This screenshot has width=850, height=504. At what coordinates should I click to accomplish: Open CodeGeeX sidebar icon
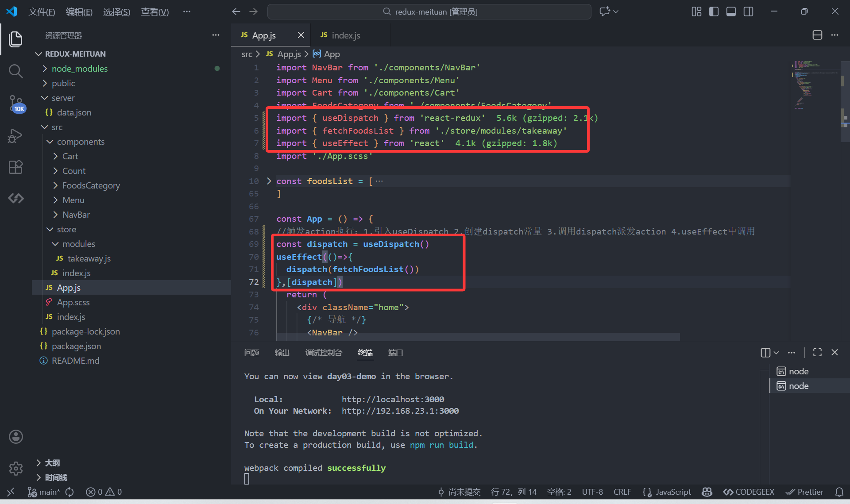pos(15,198)
